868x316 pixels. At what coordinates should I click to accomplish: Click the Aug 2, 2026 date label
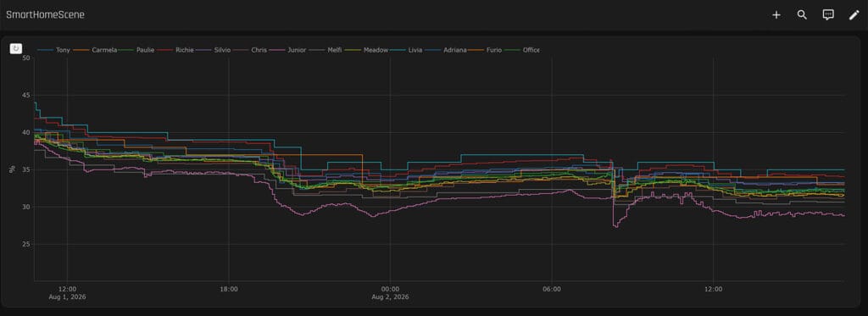point(390,297)
